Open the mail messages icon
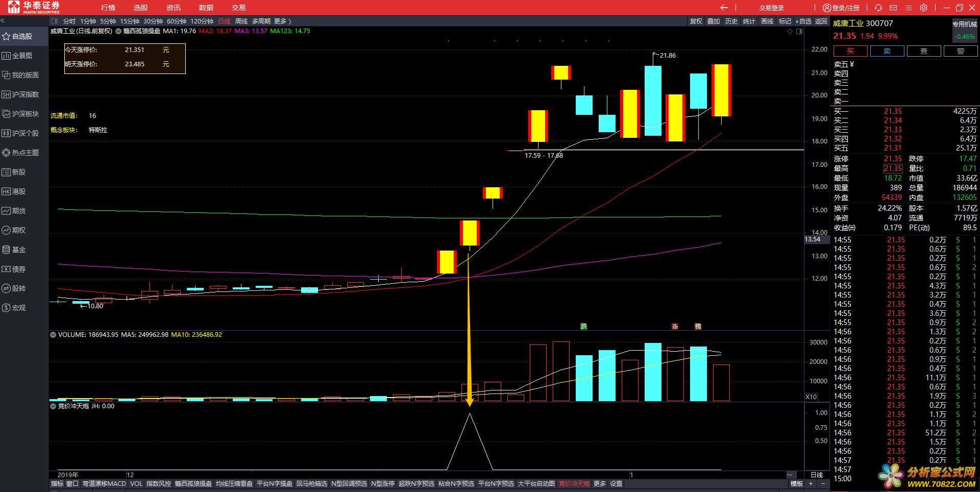This screenshot has width=980, height=492. click(x=893, y=8)
